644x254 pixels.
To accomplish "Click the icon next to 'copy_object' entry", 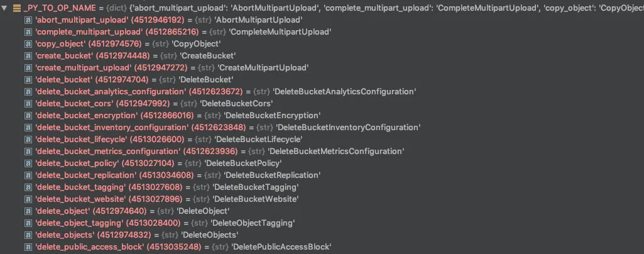I will [x=28, y=44].
